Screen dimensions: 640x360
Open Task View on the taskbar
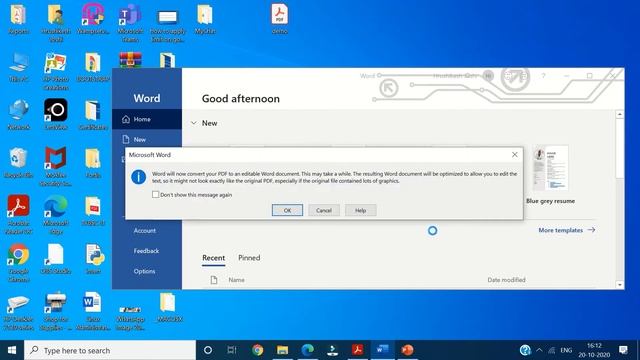pos(232,350)
